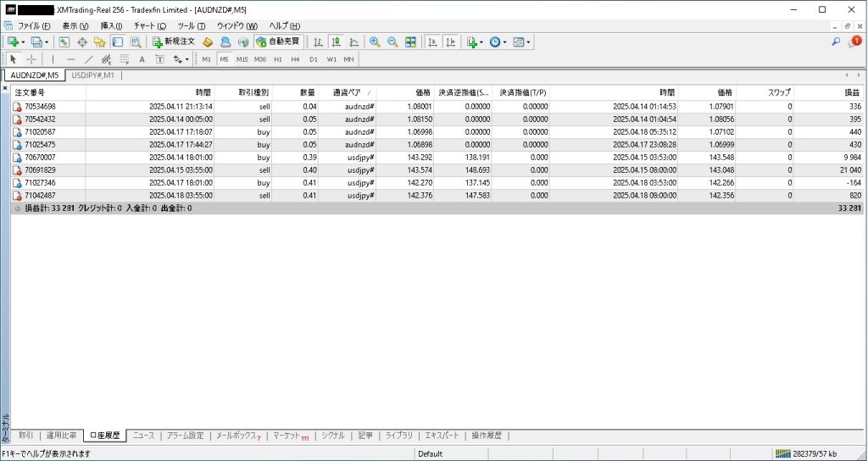Switch to the USDJPY#,M1 chart tab
This screenshot has width=868, height=461.
(92, 75)
